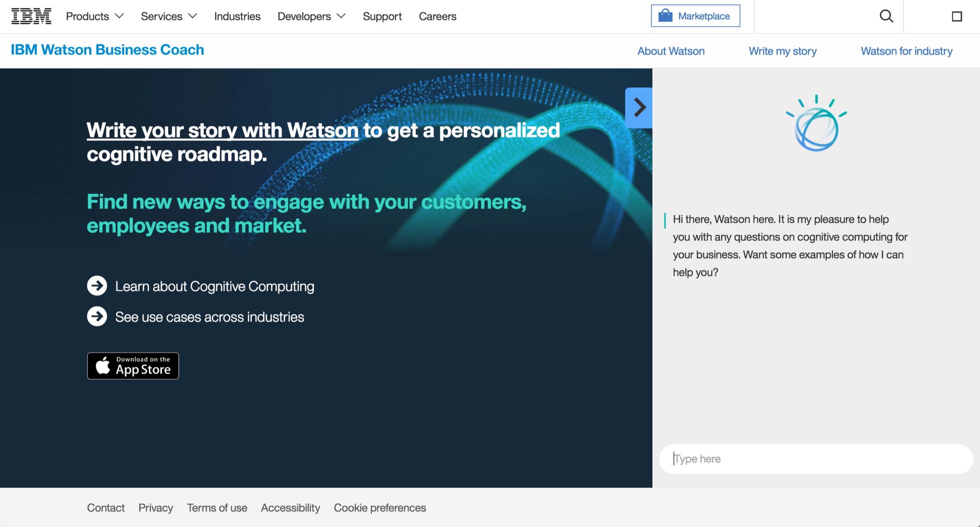980x527 pixels.
Task: Expand the Products dropdown
Action: click(95, 16)
